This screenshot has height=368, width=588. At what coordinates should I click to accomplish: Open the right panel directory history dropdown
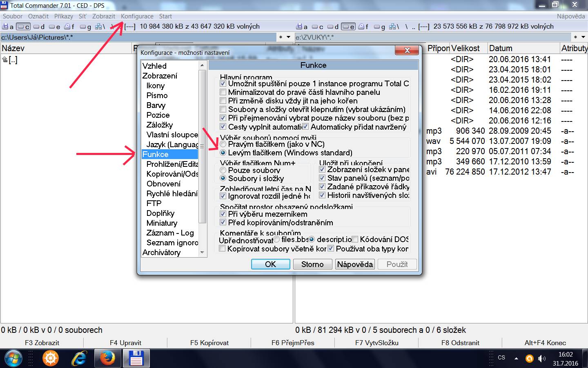click(x=583, y=37)
